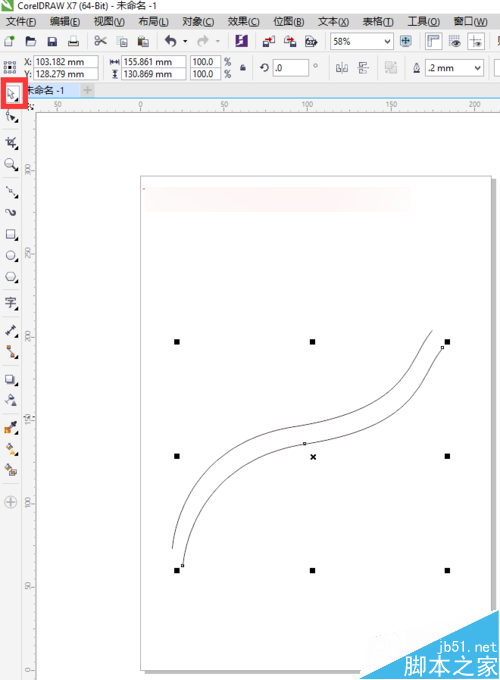Select the Transparency tool
The height and width of the screenshot is (680, 500).
(11, 400)
